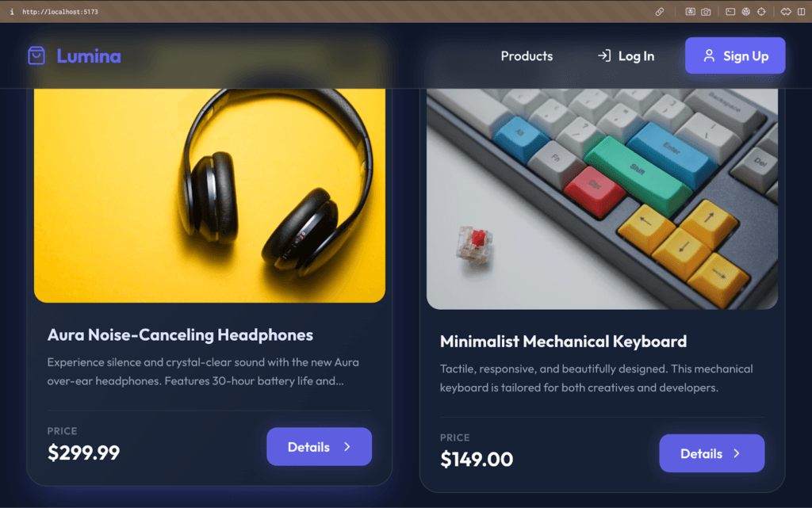Click the crosshair element picker icon
Viewport: 812px width, 508px height.
[x=761, y=11]
